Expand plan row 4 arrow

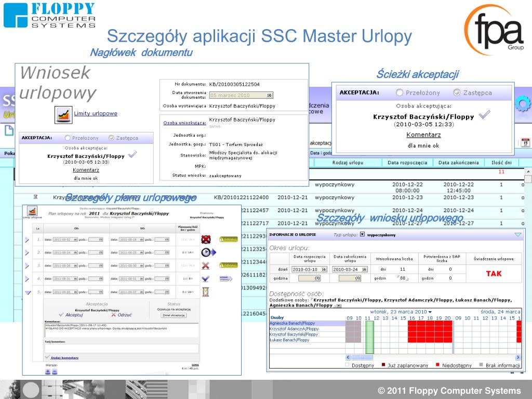[27, 278]
